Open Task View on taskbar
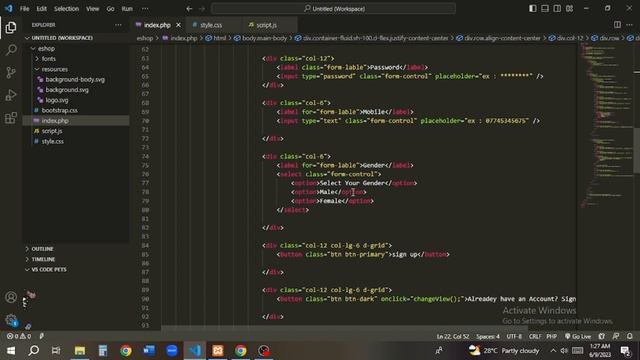 [x=56, y=351]
